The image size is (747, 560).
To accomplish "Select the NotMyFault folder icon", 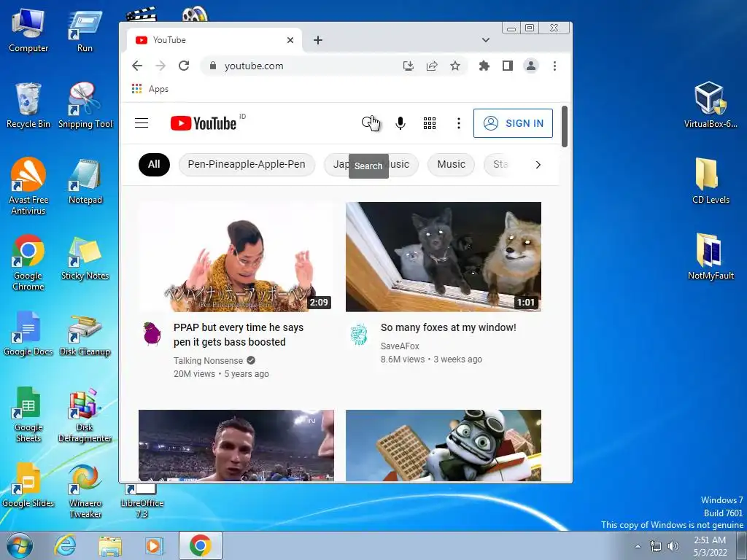I will coord(711,257).
